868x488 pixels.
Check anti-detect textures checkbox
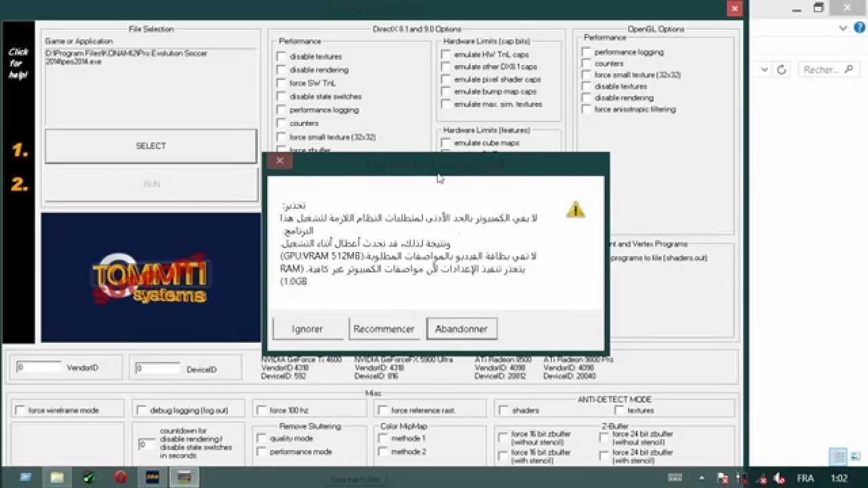click(620, 410)
